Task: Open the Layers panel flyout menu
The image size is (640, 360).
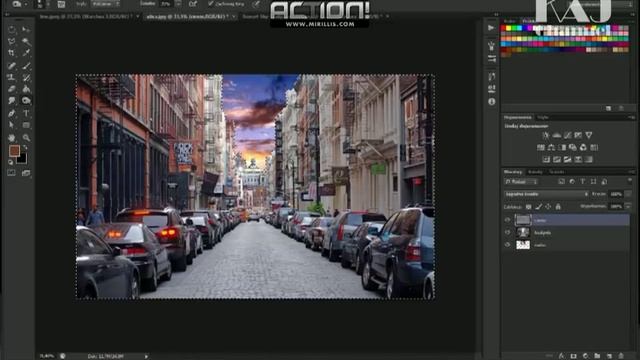Action: coord(631,172)
